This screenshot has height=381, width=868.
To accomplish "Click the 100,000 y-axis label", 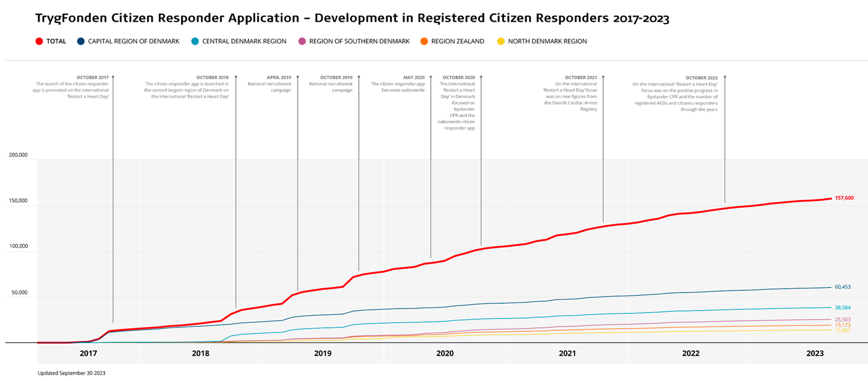I will point(17,247).
